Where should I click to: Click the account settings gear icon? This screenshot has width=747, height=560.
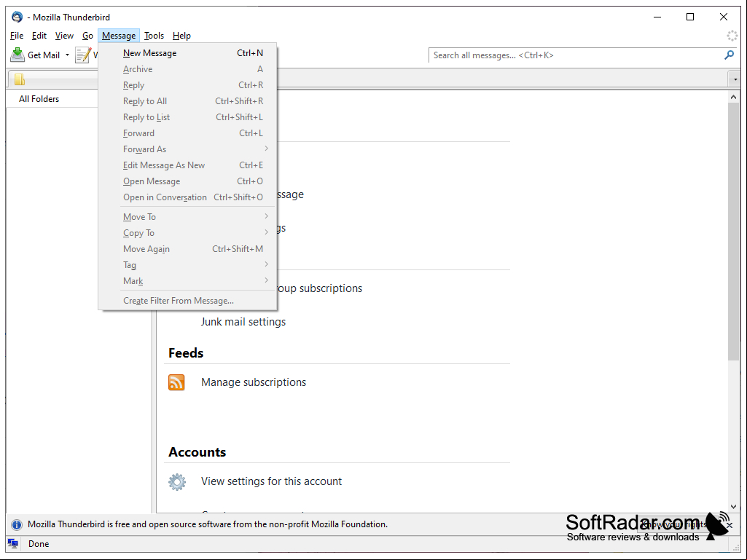177,481
